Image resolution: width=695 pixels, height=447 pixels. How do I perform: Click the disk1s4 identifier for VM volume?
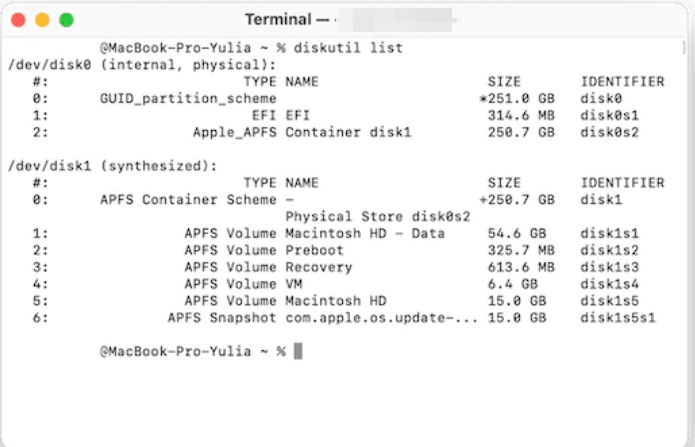609,284
